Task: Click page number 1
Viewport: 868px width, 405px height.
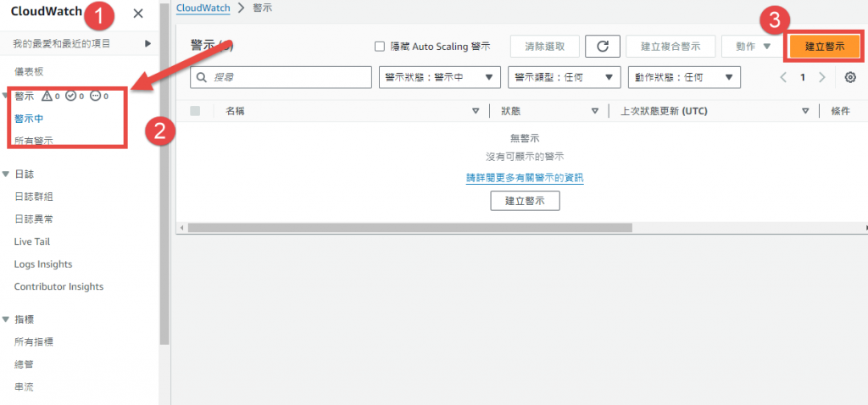Action: [803, 77]
